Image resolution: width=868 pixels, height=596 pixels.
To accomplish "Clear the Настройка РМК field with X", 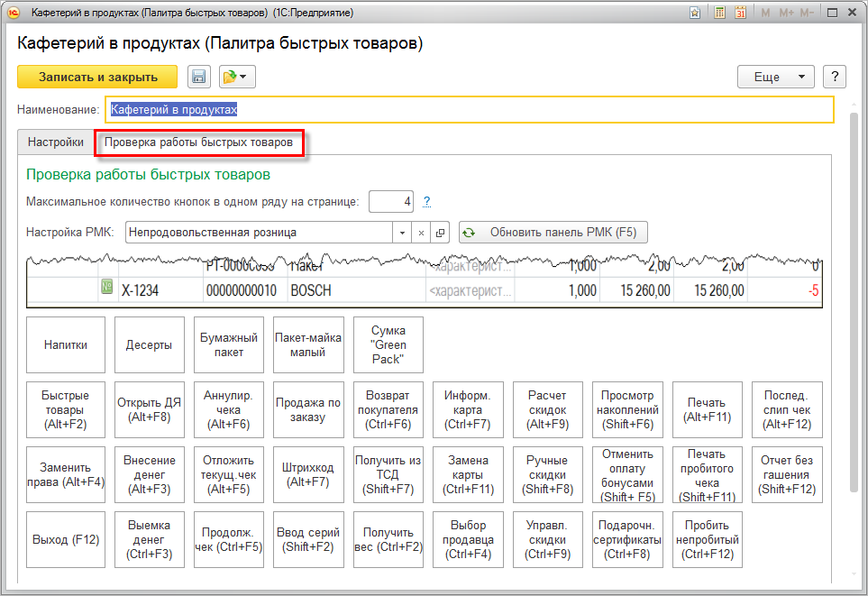I will pos(420,233).
